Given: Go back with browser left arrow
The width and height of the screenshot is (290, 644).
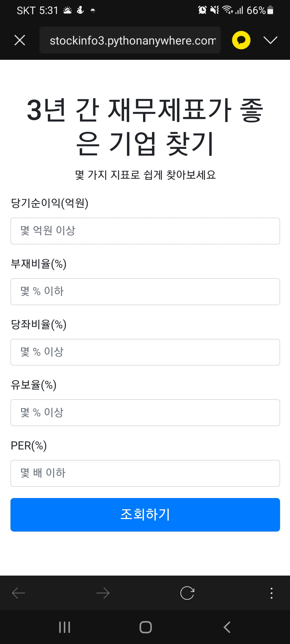Looking at the screenshot, I should click(19, 593).
